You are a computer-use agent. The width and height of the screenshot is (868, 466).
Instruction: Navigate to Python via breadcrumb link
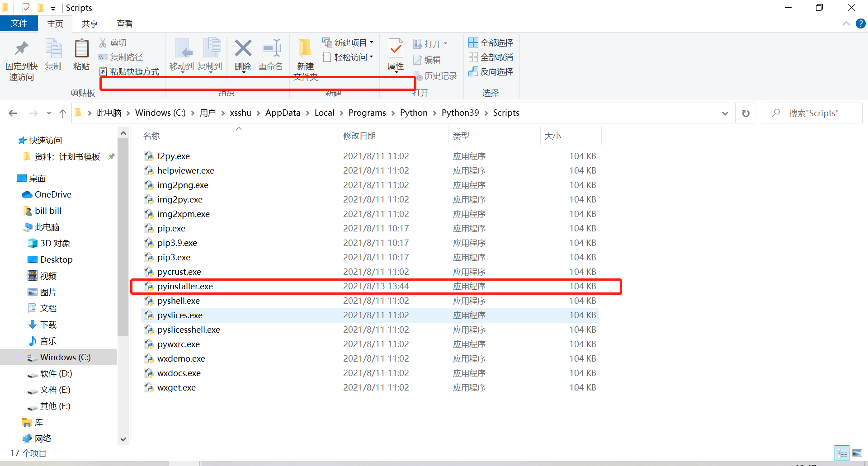click(x=414, y=113)
